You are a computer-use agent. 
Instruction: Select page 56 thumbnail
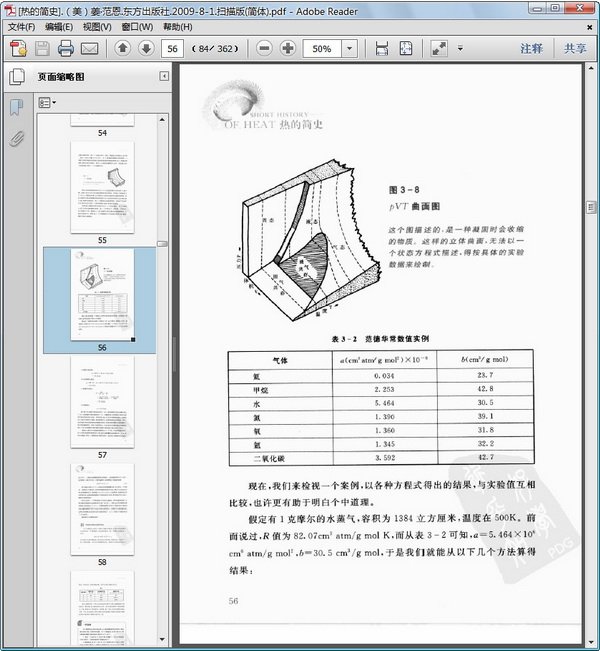point(102,295)
